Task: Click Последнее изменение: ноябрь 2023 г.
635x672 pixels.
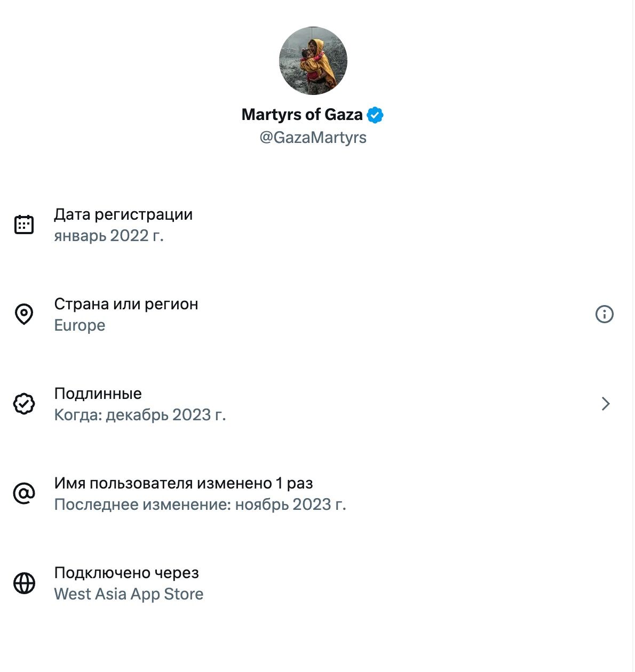Action: click(x=200, y=505)
